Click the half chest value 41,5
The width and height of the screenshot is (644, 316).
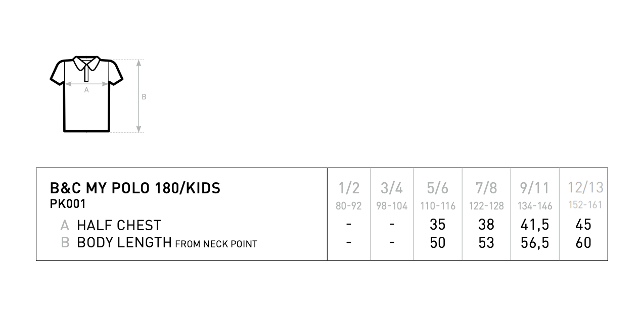534,225
